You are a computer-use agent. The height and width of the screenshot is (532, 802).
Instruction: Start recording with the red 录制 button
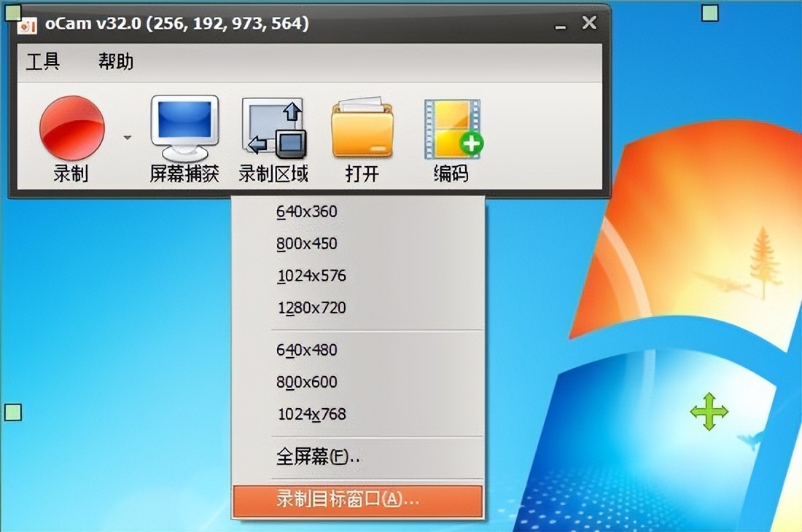point(71,138)
